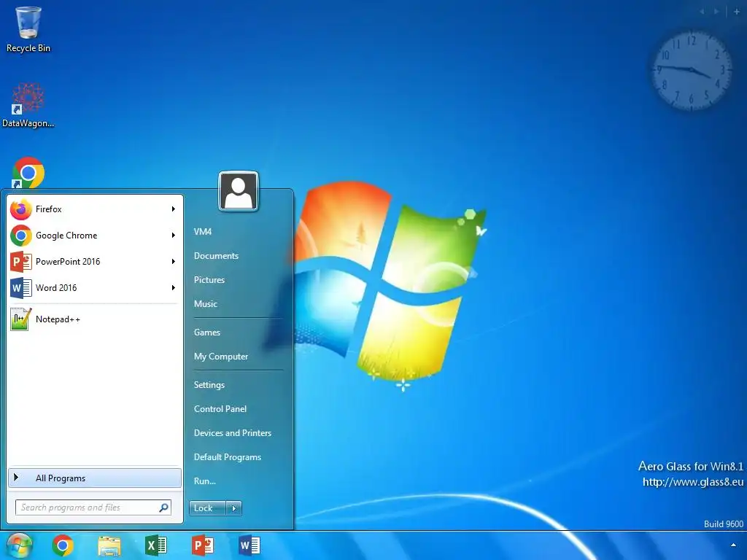Open Settings from the Start menu
The height and width of the screenshot is (560, 747).
tap(209, 385)
